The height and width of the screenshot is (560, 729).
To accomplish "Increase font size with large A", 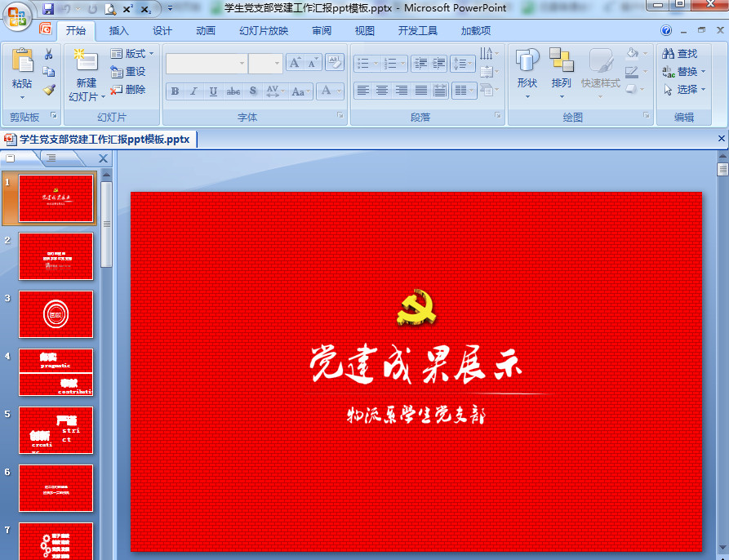I will [296, 63].
